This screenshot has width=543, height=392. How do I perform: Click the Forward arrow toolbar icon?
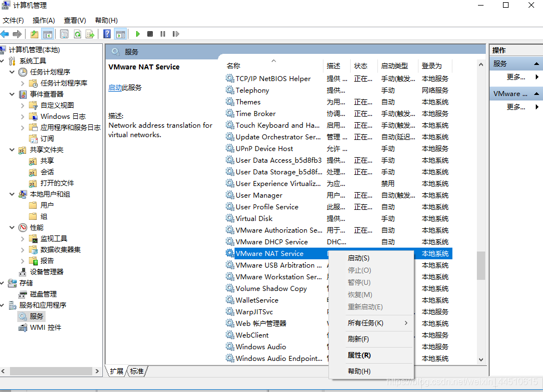point(17,34)
